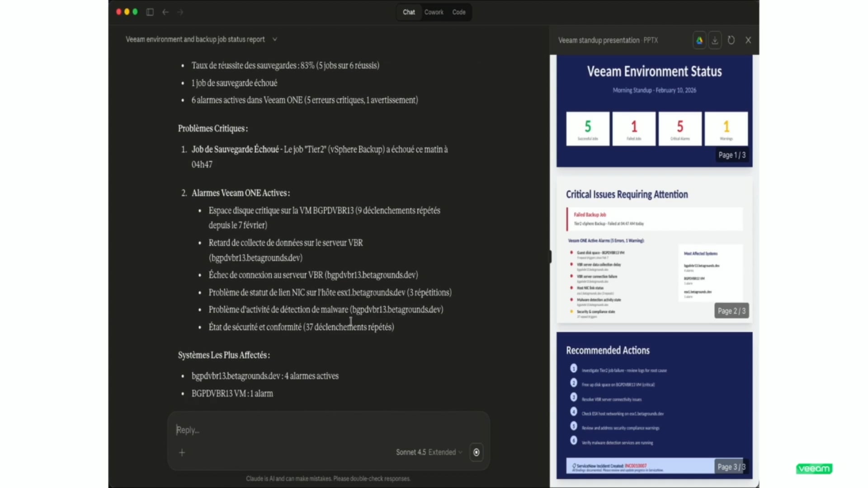The height and width of the screenshot is (488, 868).
Task: Open the attachment plus menu
Action: pyautogui.click(x=182, y=452)
